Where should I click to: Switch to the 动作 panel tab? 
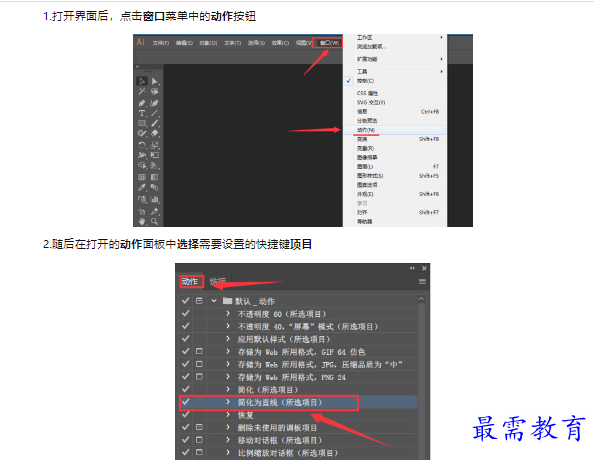(x=191, y=282)
